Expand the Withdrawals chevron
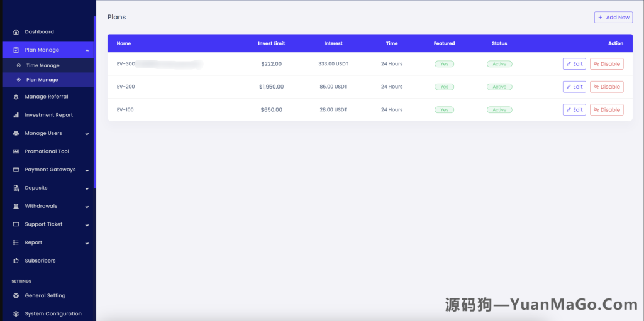The image size is (644, 321). (87, 207)
